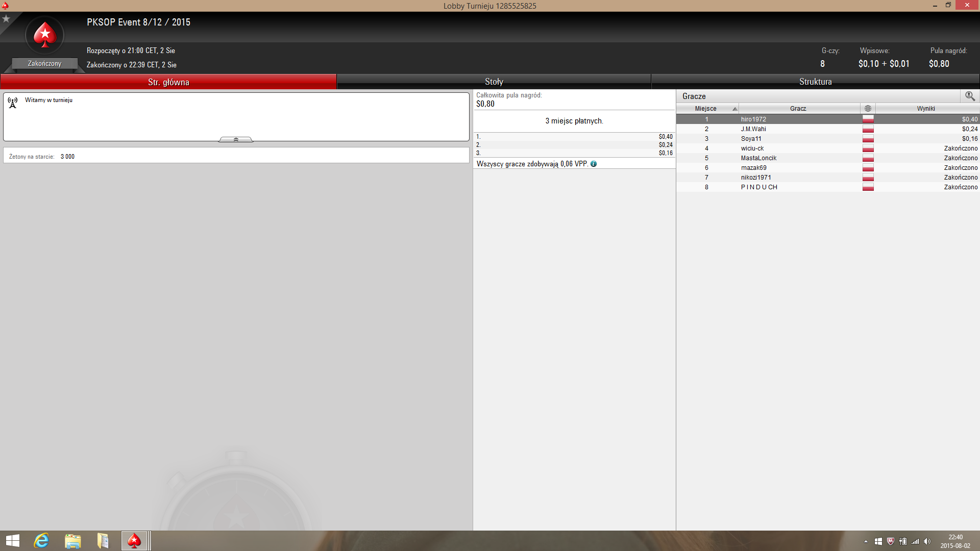
Task: Click the globe country column header
Action: coord(868,109)
